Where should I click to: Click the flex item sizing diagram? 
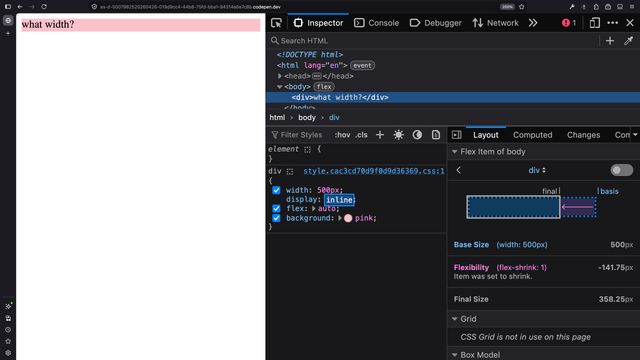coord(531,207)
